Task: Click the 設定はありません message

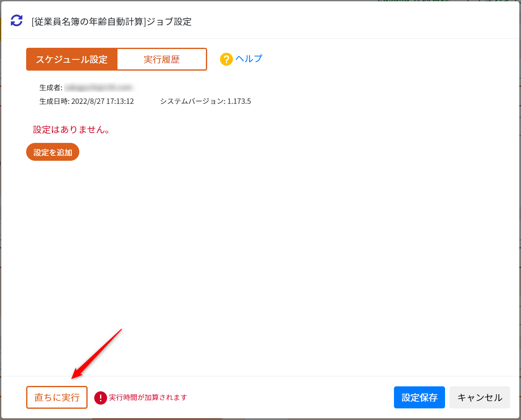Action: [x=72, y=130]
